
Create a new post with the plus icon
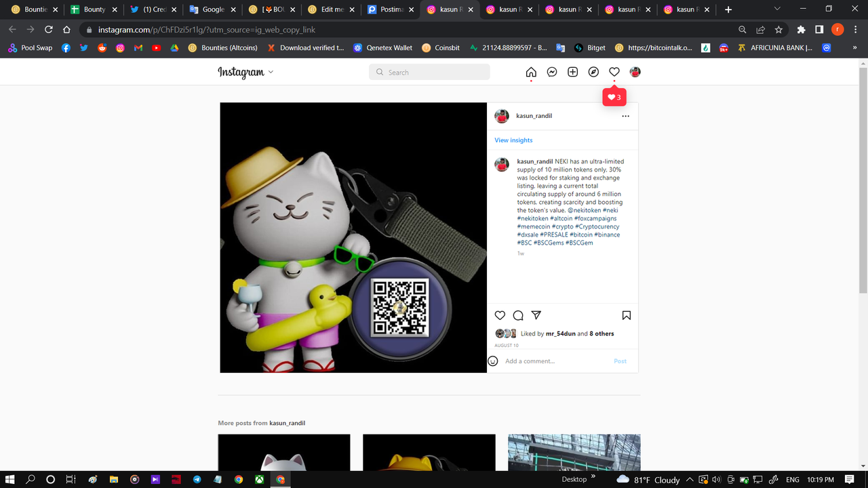(572, 71)
